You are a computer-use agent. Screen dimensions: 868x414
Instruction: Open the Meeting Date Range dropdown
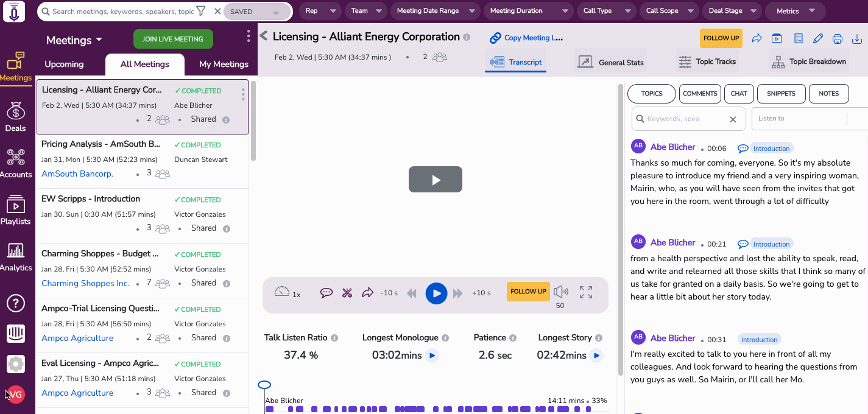[435, 11]
